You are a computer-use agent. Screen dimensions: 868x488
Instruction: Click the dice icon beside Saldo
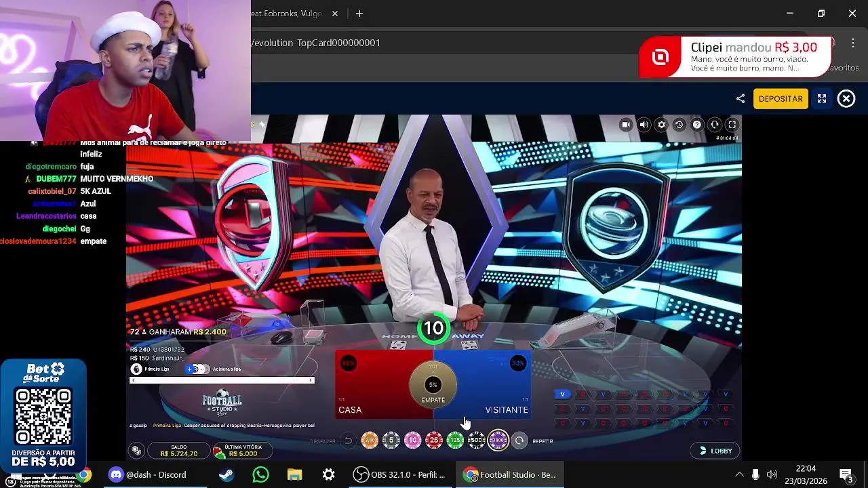tap(137, 451)
